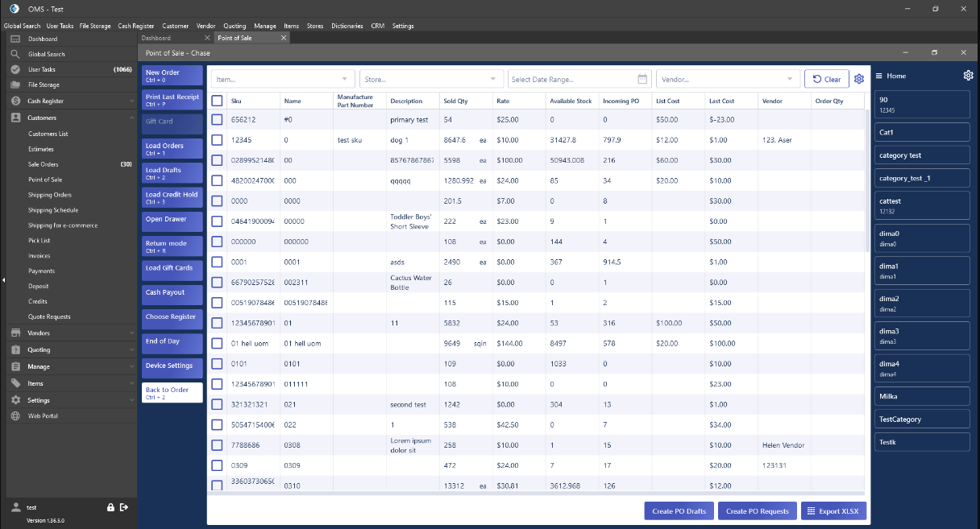
Task: Open the Item filter dropdown
Action: (x=282, y=79)
